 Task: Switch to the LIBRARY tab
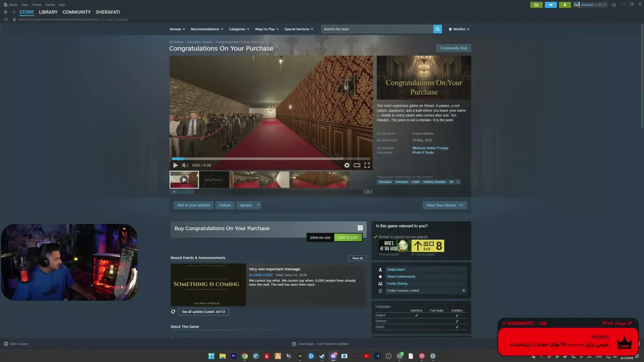click(x=48, y=12)
